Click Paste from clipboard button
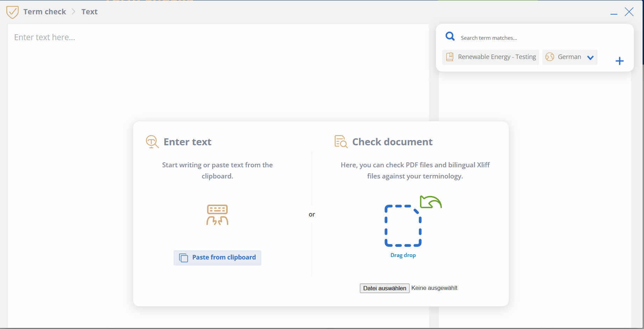644x329 pixels. point(217,258)
